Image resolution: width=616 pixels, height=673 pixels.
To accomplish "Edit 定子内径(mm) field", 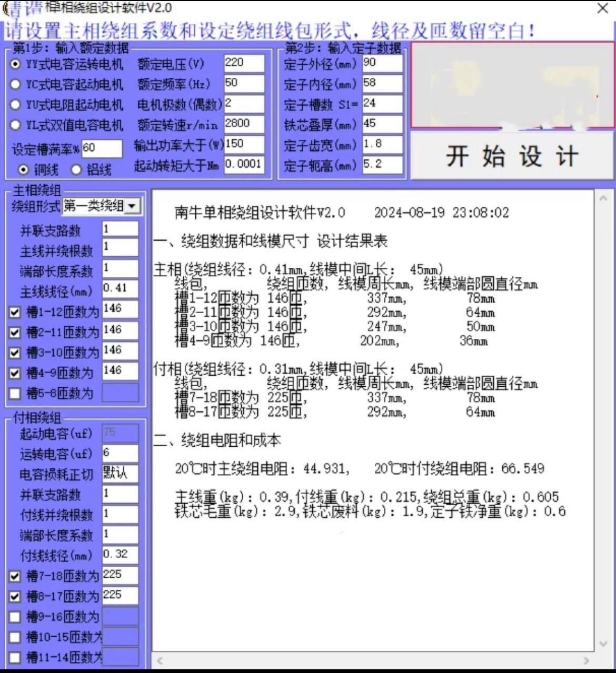I will (x=382, y=84).
